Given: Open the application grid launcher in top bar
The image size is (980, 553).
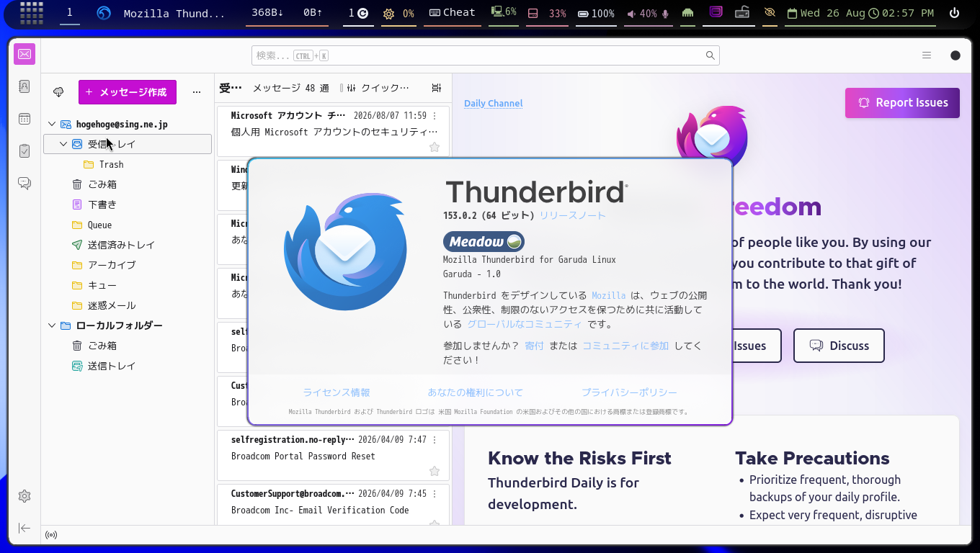Looking at the screenshot, I should (x=31, y=13).
